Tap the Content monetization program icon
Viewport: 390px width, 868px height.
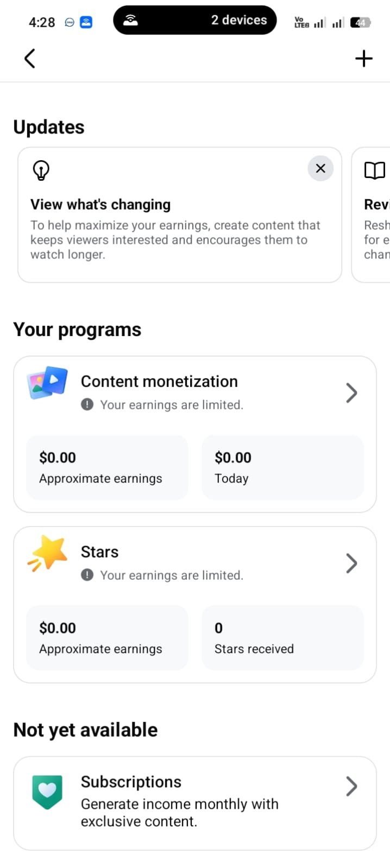(x=48, y=382)
